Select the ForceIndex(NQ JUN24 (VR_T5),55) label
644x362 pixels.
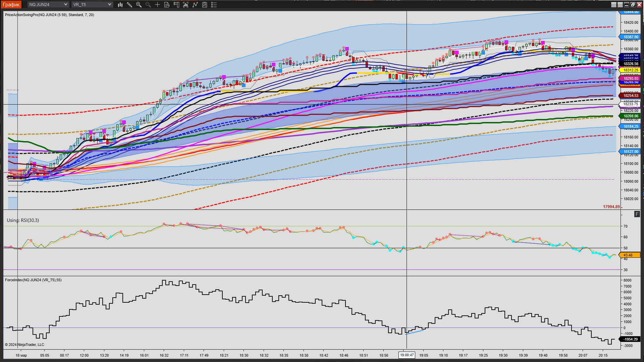tap(33, 280)
